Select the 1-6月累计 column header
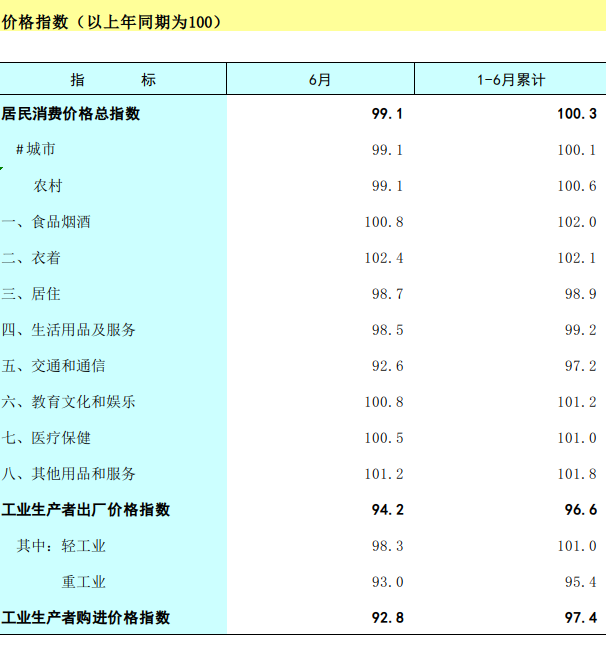 point(510,80)
